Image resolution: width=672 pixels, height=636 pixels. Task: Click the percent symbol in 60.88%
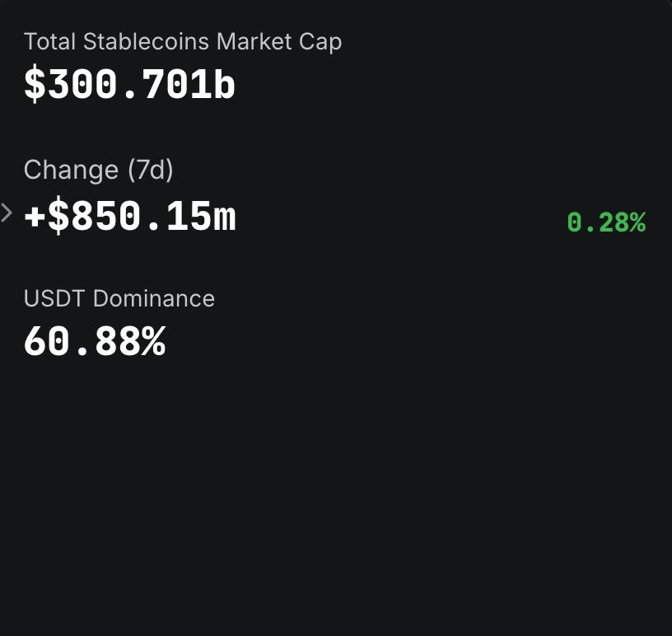point(154,341)
